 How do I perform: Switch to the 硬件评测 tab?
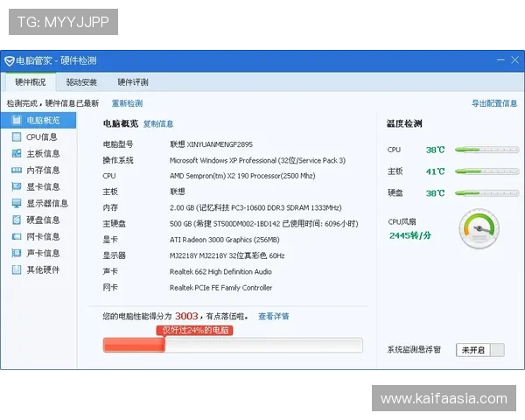click(133, 82)
